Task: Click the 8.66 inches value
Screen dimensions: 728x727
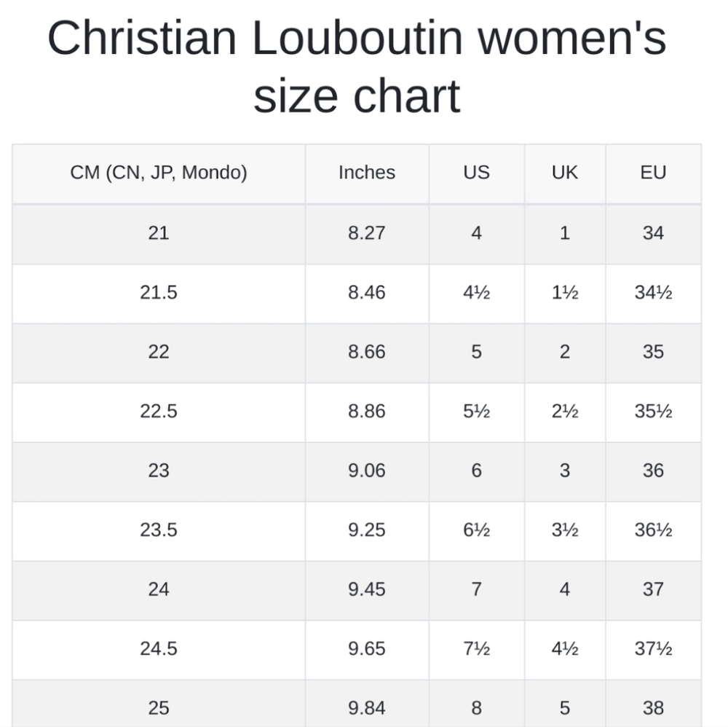Action: click(367, 352)
